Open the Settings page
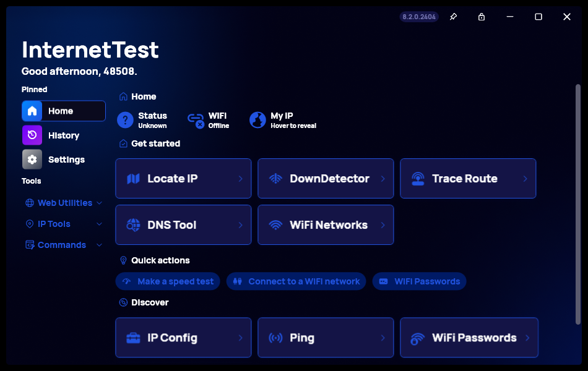The height and width of the screenshot is (371, 588). click(64, 160)
